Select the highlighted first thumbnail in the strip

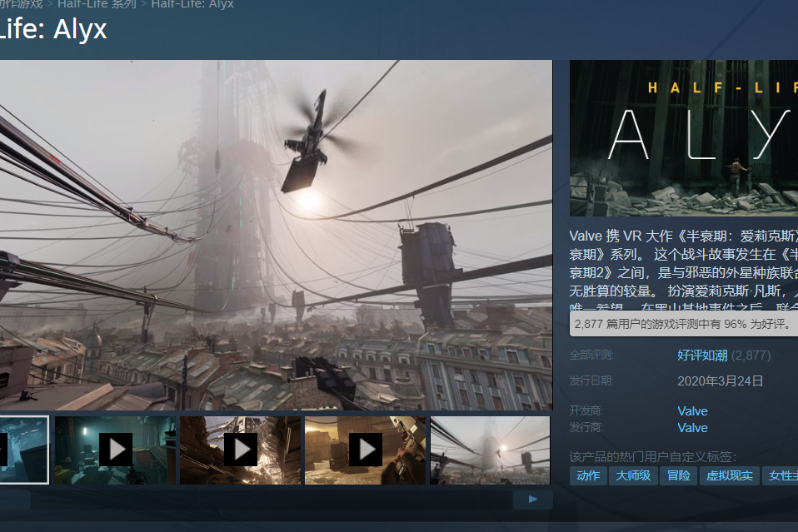(24, 450)
